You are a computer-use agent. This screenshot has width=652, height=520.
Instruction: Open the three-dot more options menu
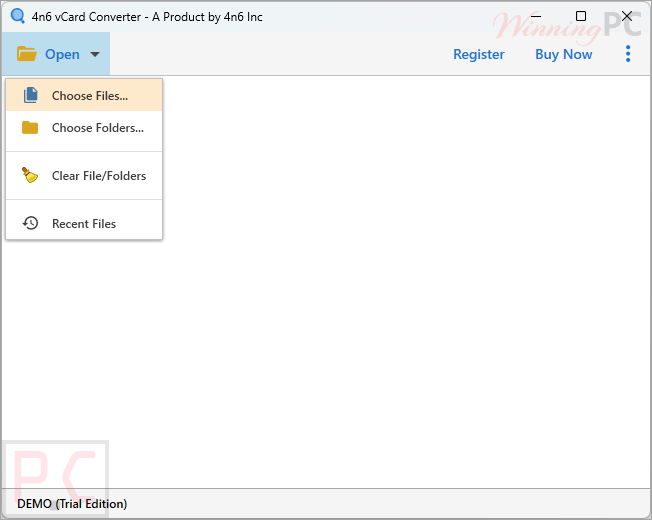628,54
